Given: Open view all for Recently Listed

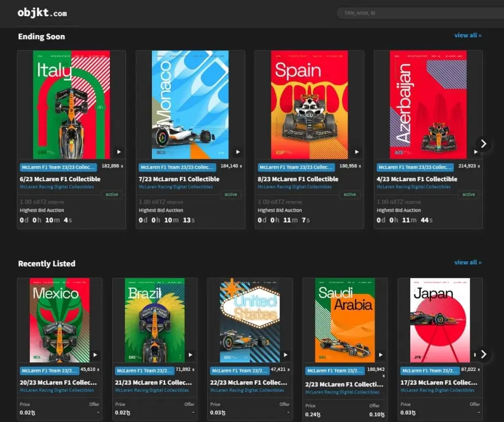Looking at the screenshot, I should [468, 262].
